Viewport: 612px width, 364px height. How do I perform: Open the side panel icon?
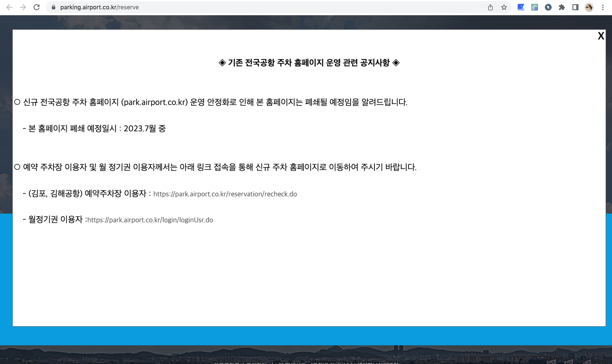[x=575, y=7]
